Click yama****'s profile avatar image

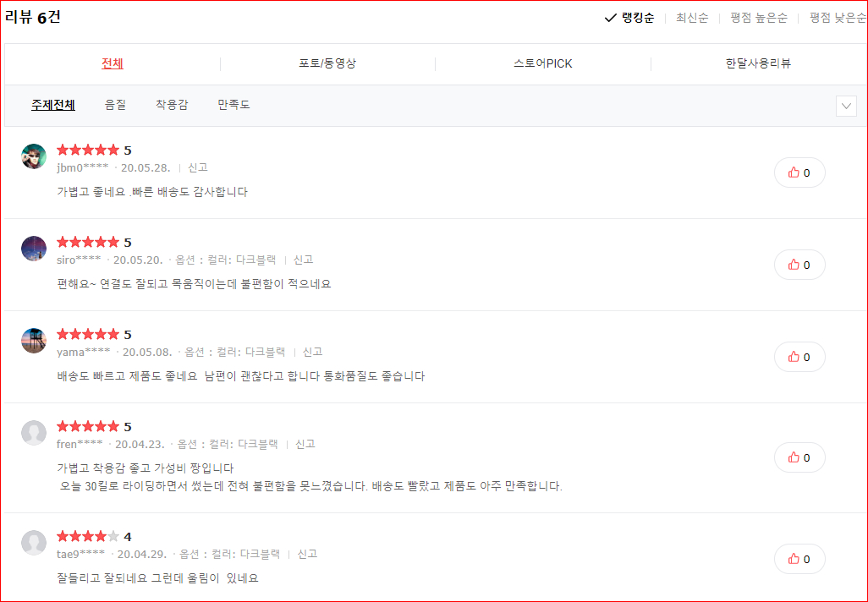click(x=34, y=340)
